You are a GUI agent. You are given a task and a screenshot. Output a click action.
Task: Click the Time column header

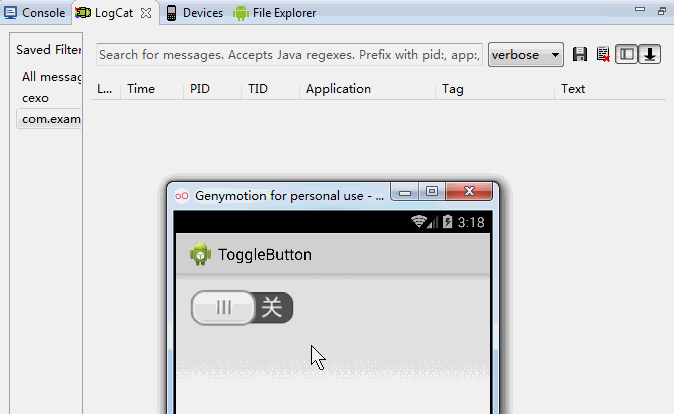[x=141, y=89]
